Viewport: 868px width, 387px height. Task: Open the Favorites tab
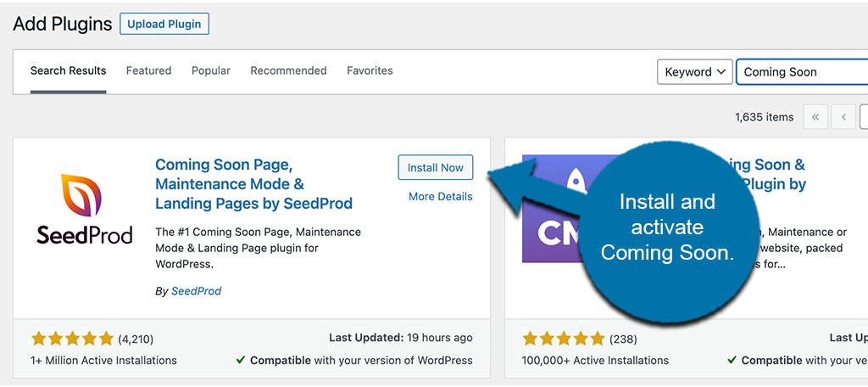pyautogui.click(x=370, y=70)
